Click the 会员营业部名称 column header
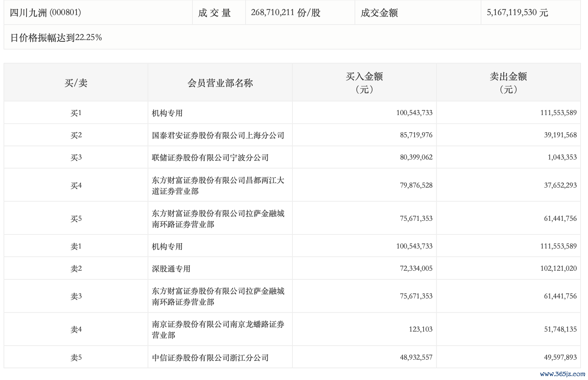Image resolution: width=588 pixels, height=380 pixels. coord(220,83)
